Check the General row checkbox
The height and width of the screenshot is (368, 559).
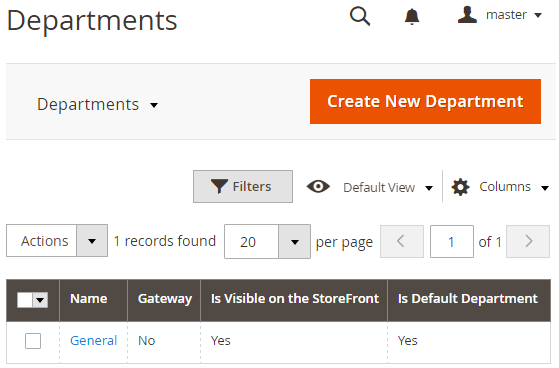[x=33, y=341]
